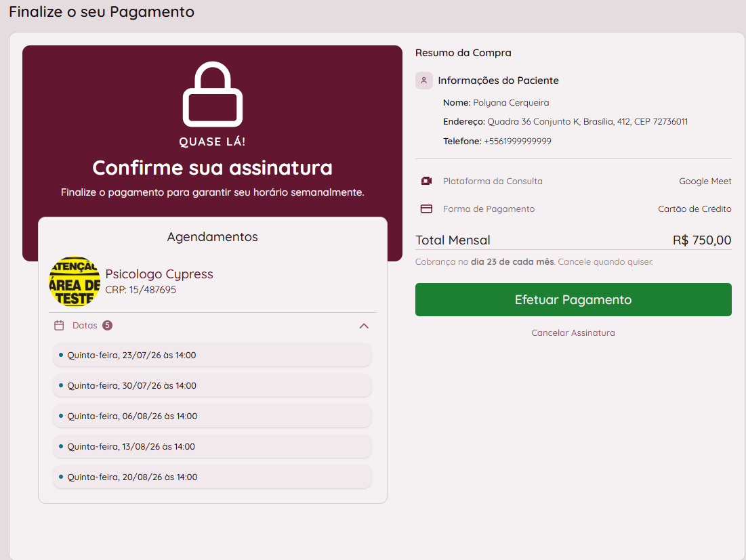The height and width of the screenshot is (560, 746).
Task: Click the dates count badge showing 5
Action: (x=108, y=325)
